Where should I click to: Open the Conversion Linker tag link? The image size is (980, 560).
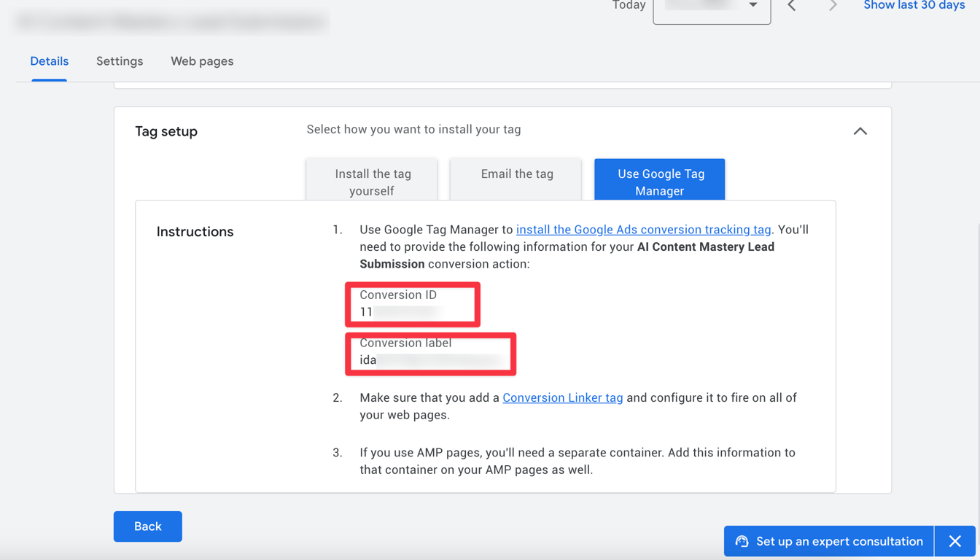click(x=562, y=397)
